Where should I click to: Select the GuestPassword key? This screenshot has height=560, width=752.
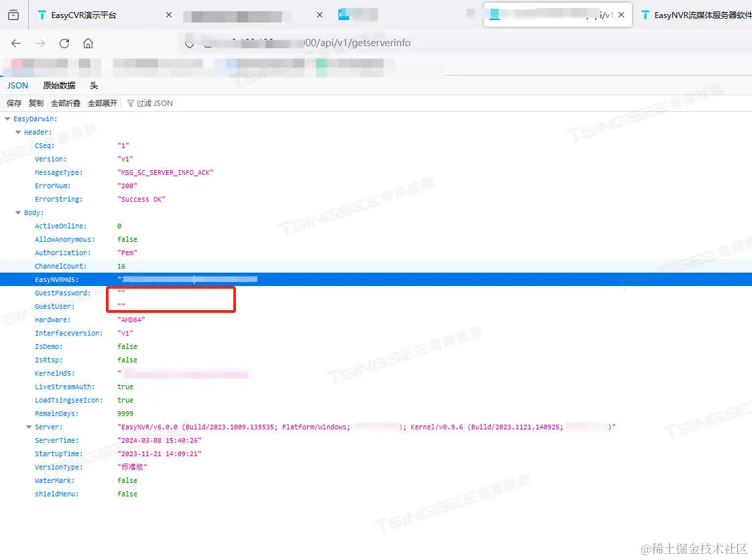[62, 293]
